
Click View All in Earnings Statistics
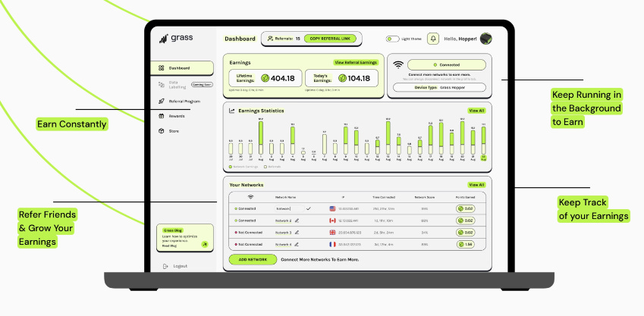476,111
